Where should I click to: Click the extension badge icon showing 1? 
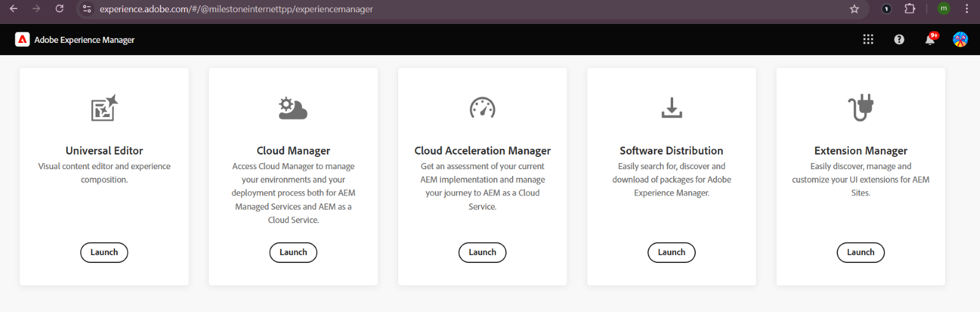tap(886, 9)
